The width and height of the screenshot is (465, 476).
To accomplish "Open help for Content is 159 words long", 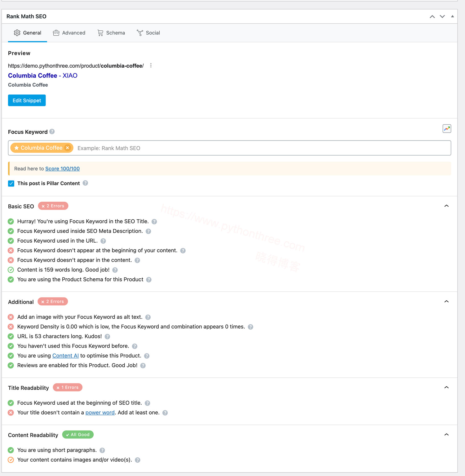I will [115, 270].
